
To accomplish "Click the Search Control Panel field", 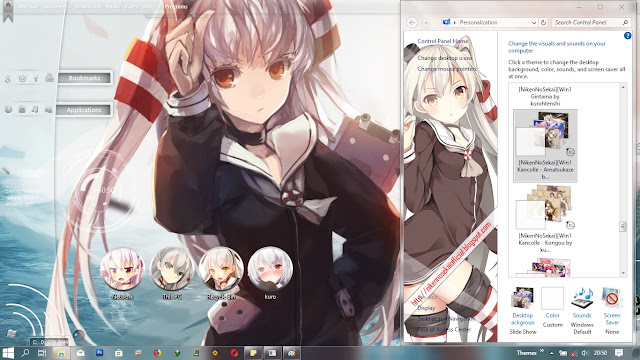I will point(590,22).
